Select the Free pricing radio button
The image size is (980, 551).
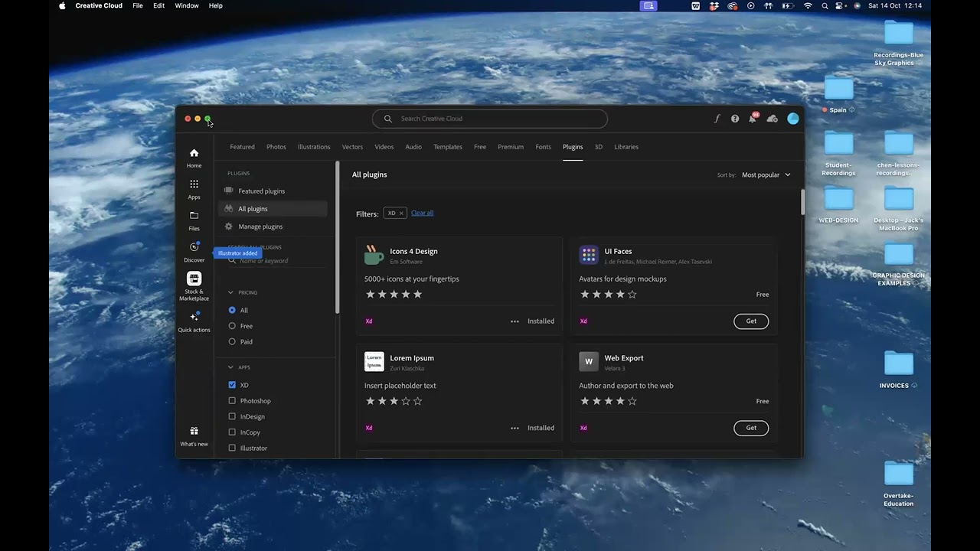point(232,326)
